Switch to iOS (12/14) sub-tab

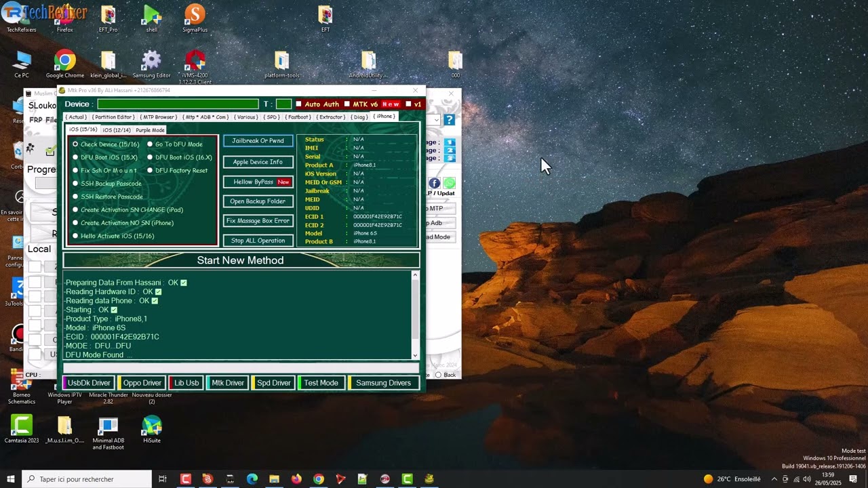point(117,130)
